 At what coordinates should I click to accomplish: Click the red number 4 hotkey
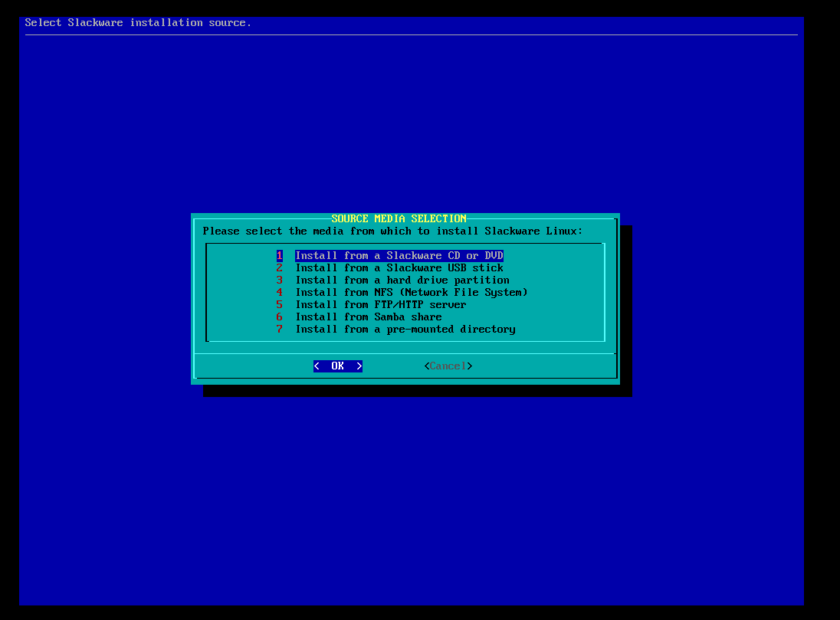280,293
